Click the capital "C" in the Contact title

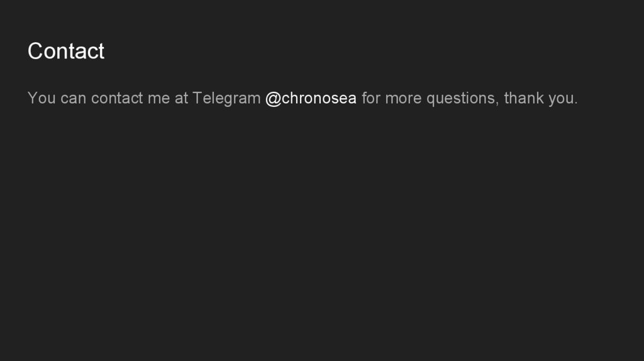pyautogui.click(x=35, y=51)
